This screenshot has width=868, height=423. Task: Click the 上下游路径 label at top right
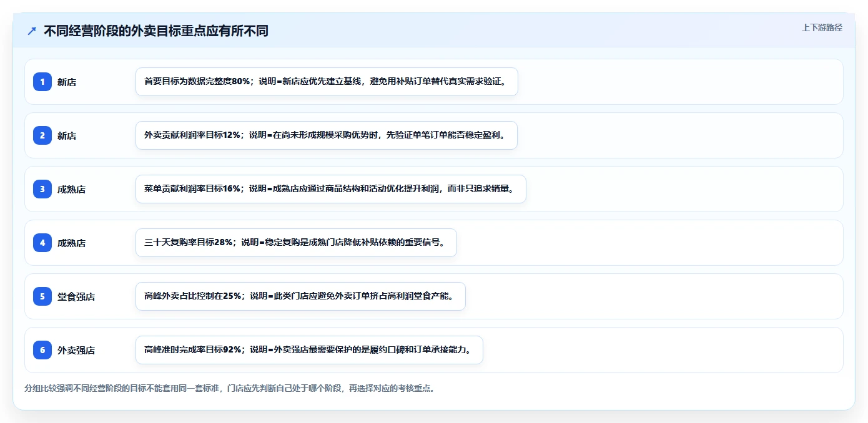(x=822, y=27)
